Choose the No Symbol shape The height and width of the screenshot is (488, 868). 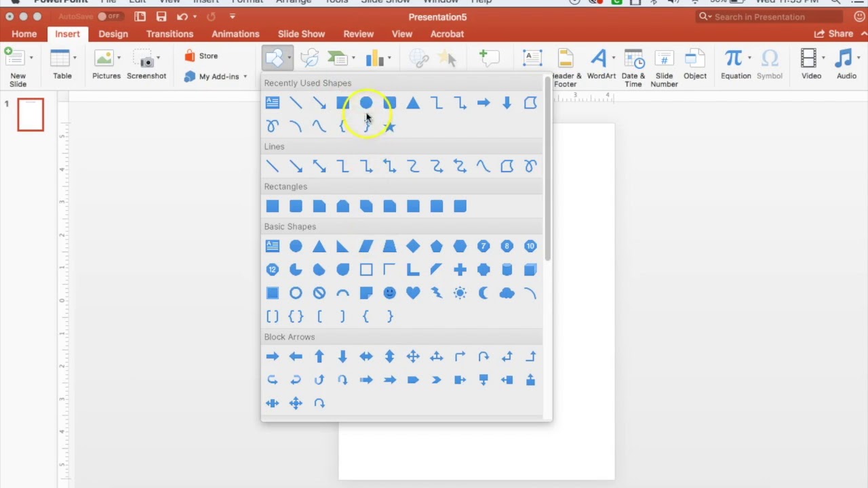pyautogui.click(x=319, y=293)
